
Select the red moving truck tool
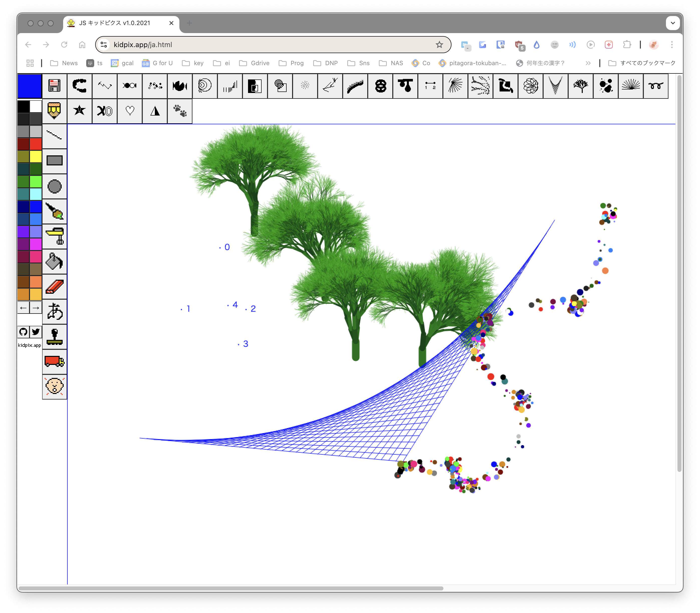coord(54,361)
